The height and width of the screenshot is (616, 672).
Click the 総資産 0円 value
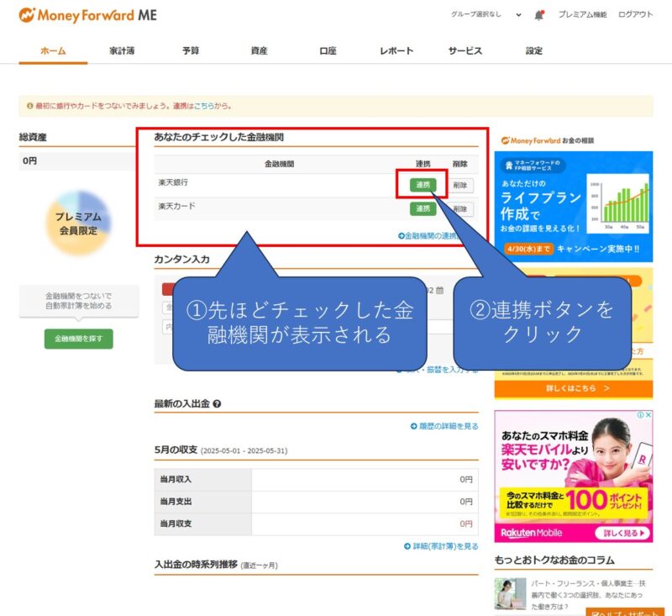click(x=30, y=161)
